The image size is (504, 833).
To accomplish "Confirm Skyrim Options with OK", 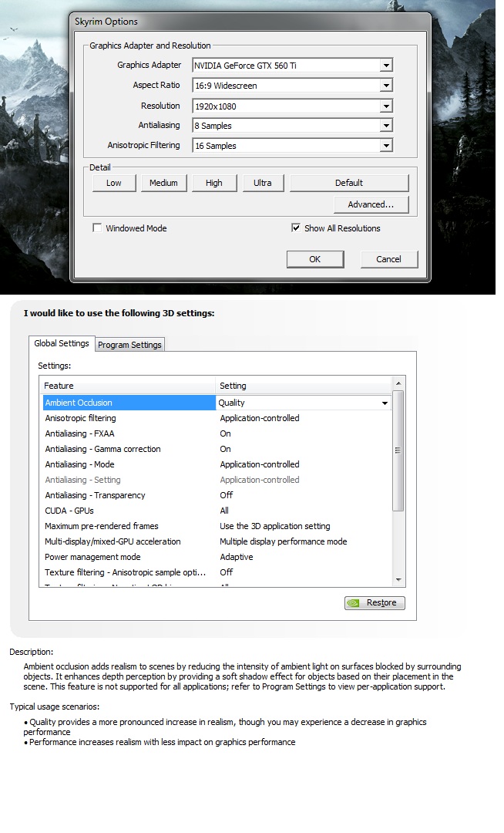I will point(315,259).
